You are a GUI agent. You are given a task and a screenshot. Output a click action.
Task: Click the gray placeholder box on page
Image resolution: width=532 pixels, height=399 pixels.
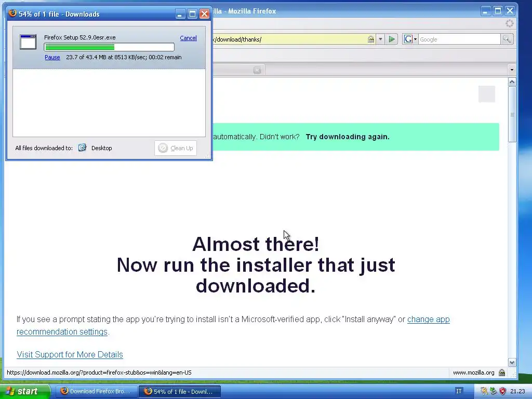(x=486, y=94)
